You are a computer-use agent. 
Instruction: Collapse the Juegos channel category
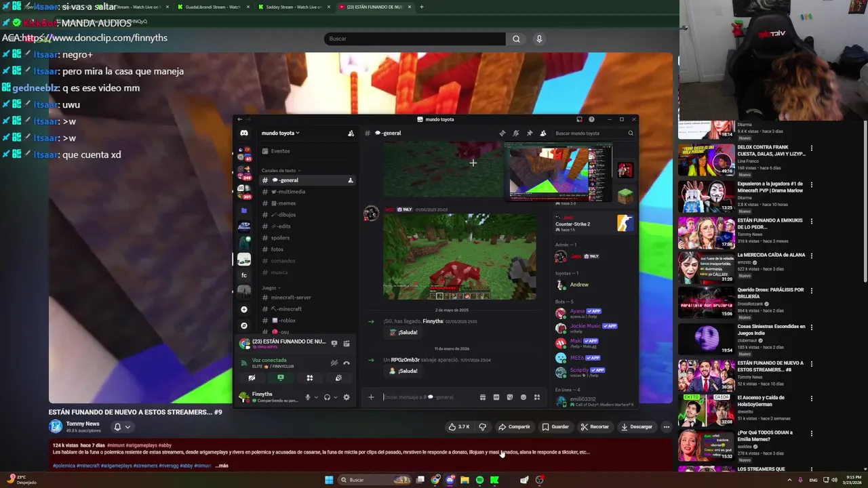tap(270, 288)
